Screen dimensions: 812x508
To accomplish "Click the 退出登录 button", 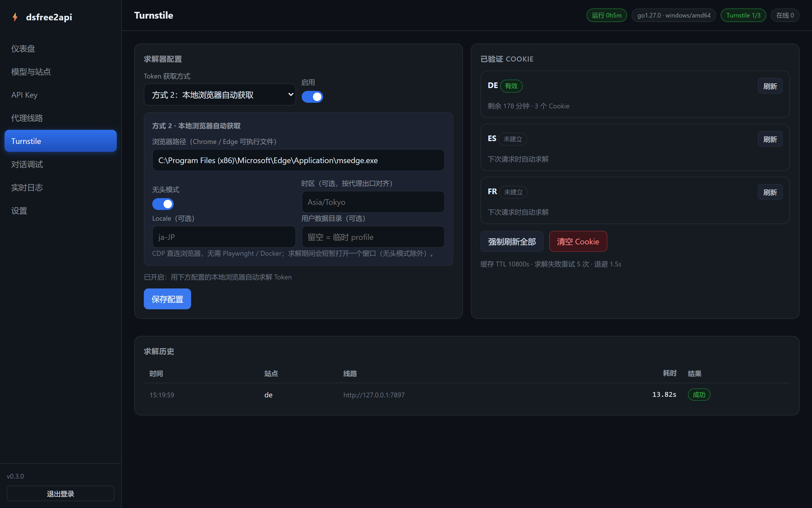I will pos(60,494).
